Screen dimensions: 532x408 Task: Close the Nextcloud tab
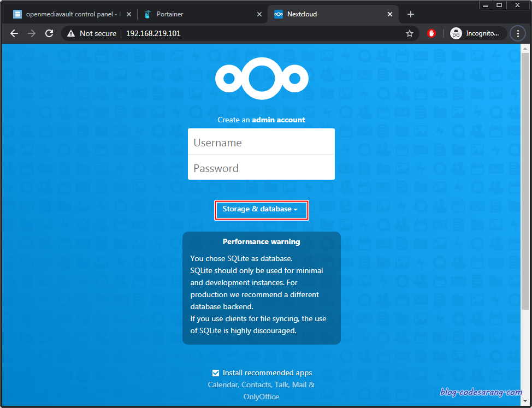390,14
